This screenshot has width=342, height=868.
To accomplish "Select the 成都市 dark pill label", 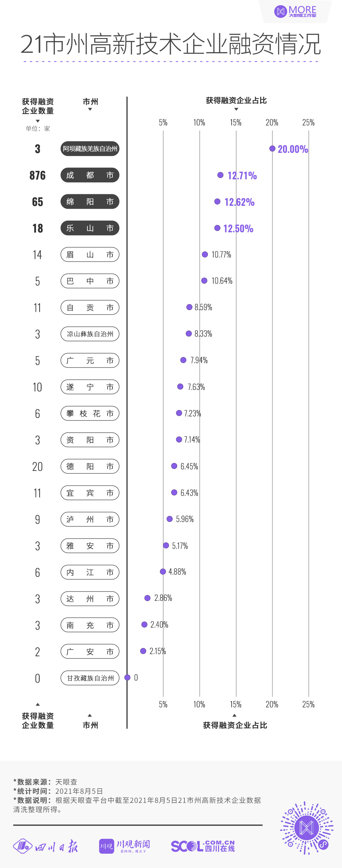I will click(x=90, y=175).
